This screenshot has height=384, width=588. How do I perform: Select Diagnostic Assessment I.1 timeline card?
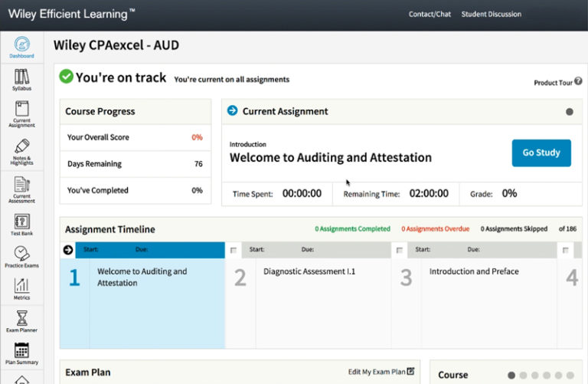[309, 295]
